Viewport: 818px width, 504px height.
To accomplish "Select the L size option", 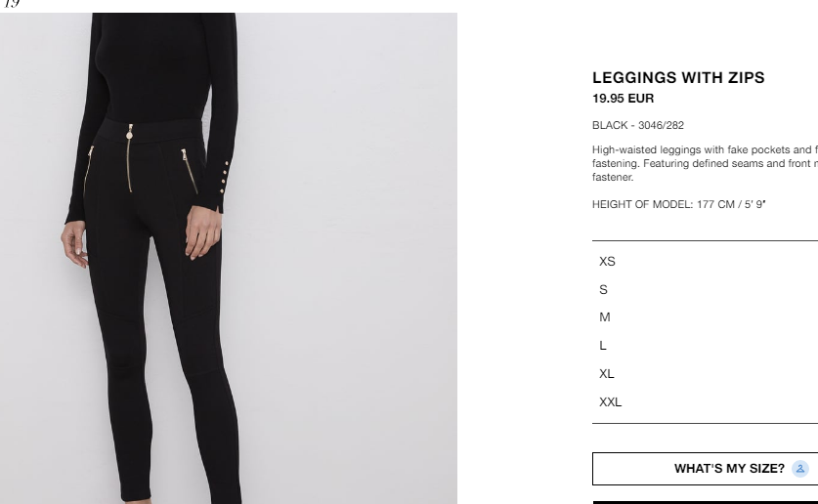I will pos(705,346).
